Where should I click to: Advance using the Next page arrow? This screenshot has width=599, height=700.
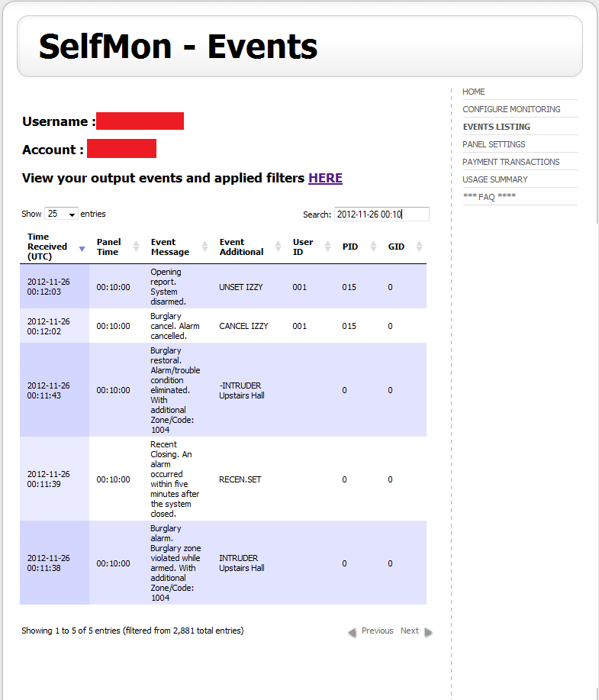[x=427, y=631]
